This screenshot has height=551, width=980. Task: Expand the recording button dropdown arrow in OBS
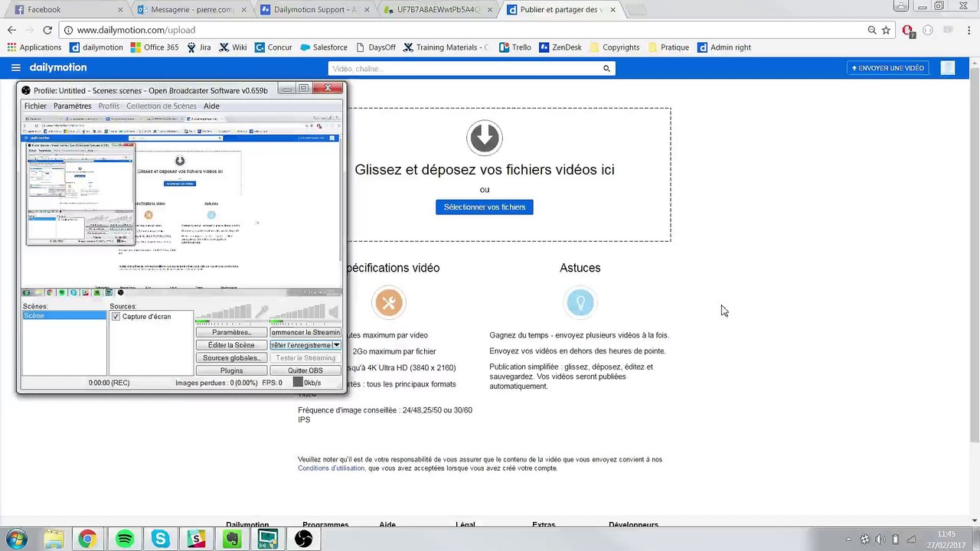[336, 345]
